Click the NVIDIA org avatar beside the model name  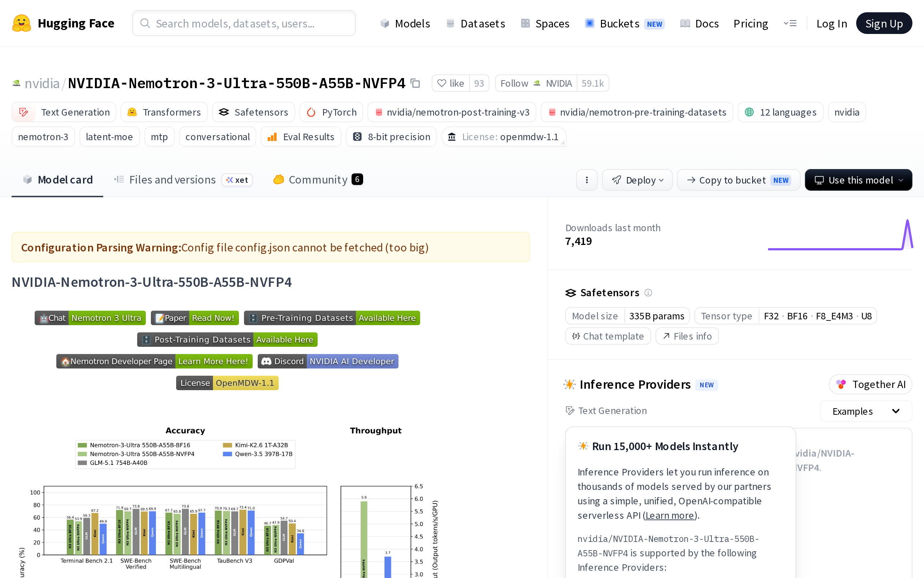[x=16, y=83]
